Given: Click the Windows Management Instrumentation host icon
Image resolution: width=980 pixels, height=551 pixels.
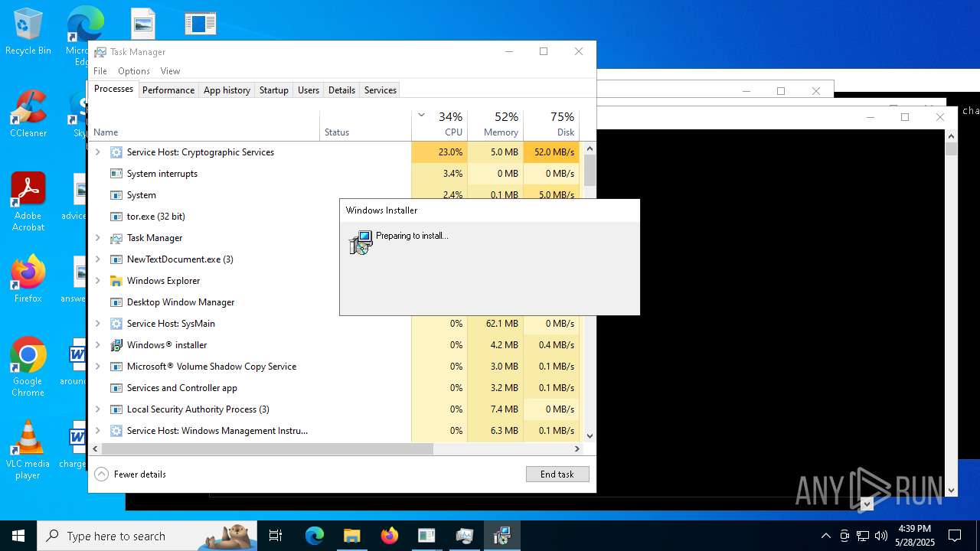Looking at the screenshot, I should (x=116, y=431).
